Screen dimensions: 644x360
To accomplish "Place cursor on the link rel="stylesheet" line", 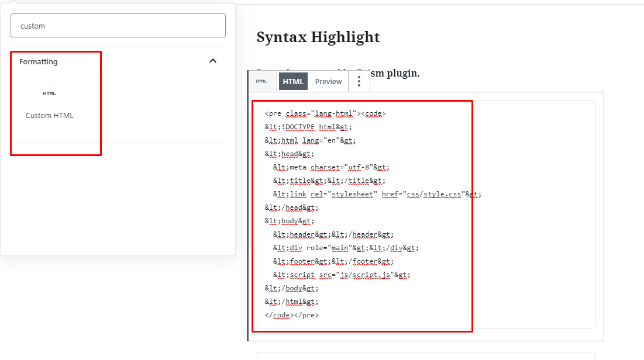I will [377, 194].
